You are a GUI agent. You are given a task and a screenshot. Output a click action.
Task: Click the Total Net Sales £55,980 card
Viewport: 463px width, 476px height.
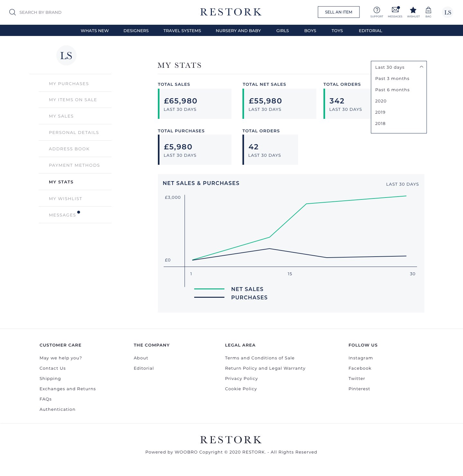[x=279, y=104]
